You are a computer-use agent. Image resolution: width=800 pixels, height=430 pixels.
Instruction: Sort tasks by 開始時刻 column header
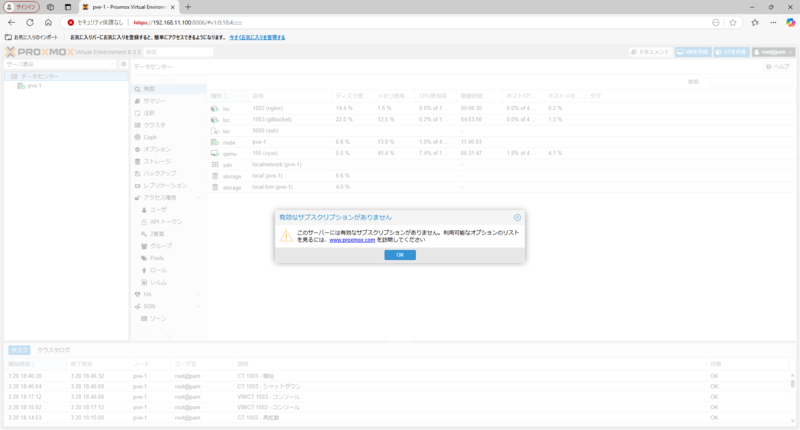[36, 364]
